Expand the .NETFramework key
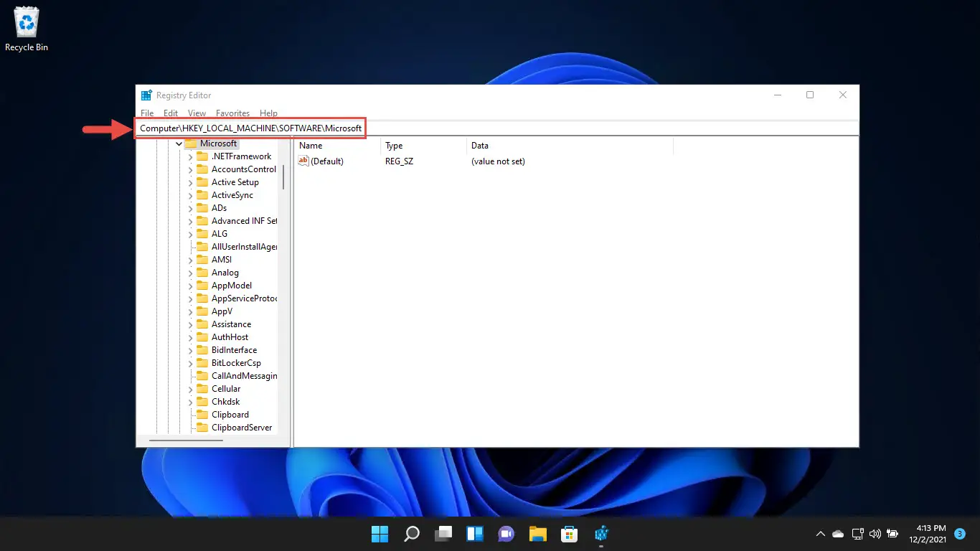Image resolution: width=980 pixels, height=551 pixels. pos(190,156)
